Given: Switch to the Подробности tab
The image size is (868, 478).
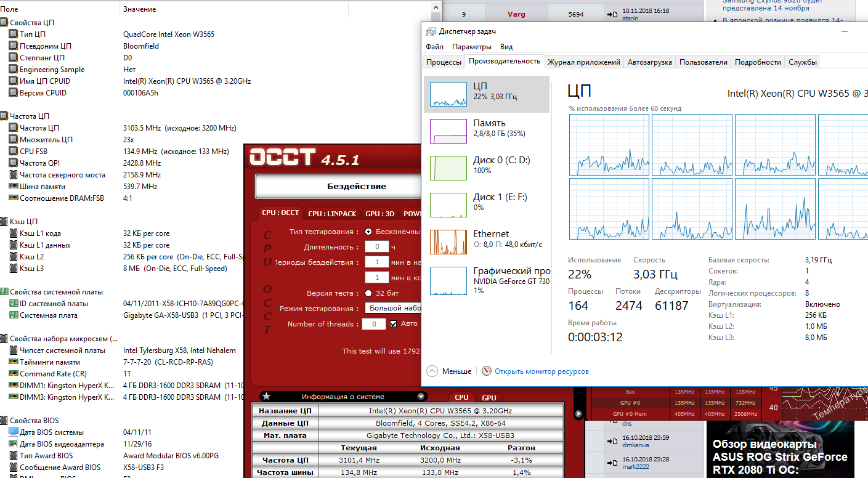Looking at the screenshot, I should click(x=758, y=62).
